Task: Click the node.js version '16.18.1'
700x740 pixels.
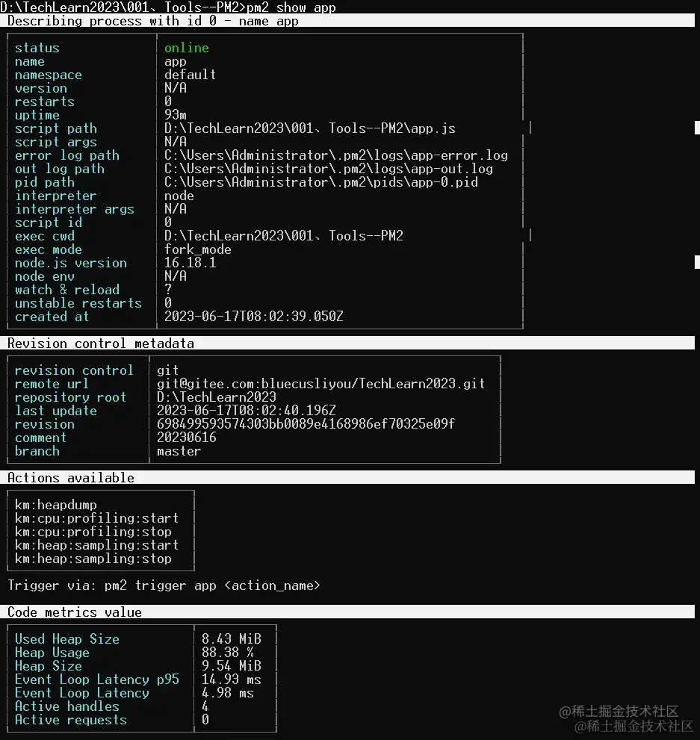Action: click(x=190, y=263)
